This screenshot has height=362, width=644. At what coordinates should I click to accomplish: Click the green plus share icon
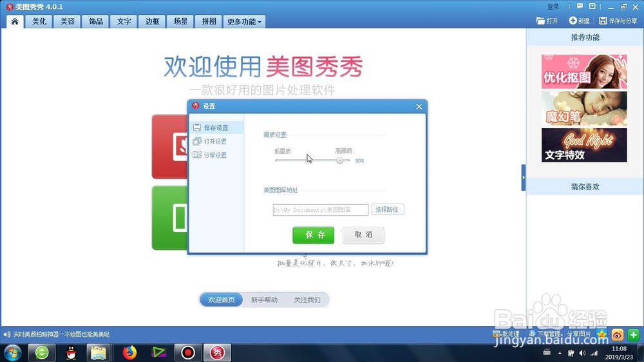point(633,335)
